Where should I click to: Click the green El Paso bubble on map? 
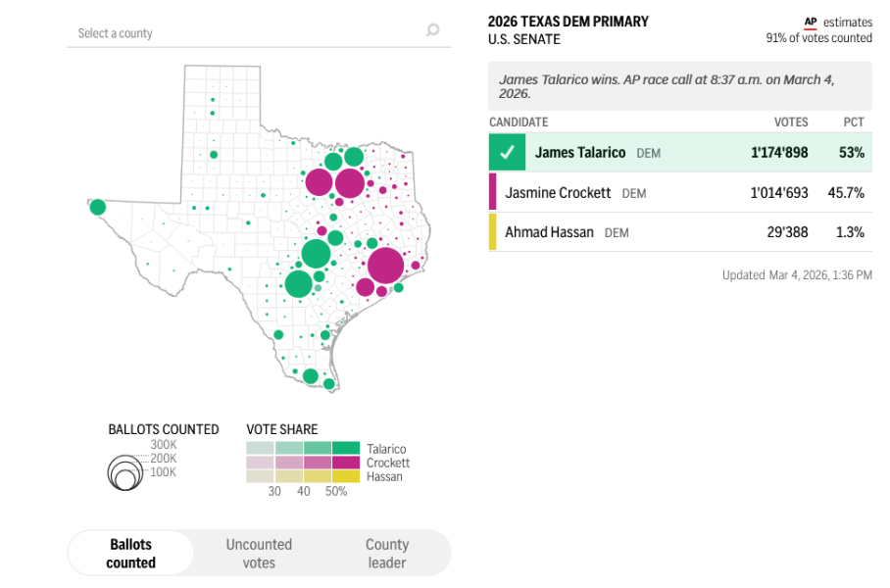click(98, 207)
